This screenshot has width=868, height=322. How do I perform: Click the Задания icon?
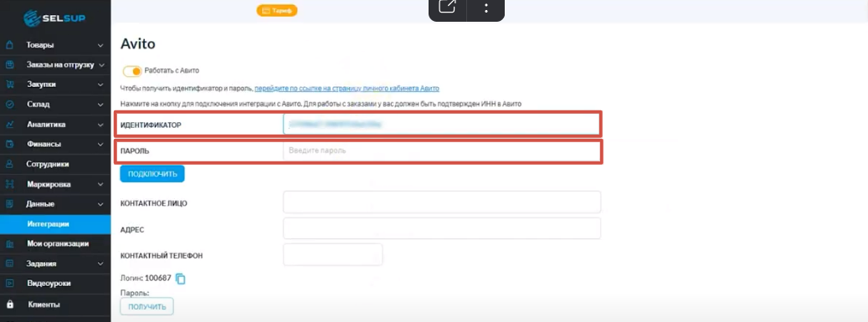[9, 264]
